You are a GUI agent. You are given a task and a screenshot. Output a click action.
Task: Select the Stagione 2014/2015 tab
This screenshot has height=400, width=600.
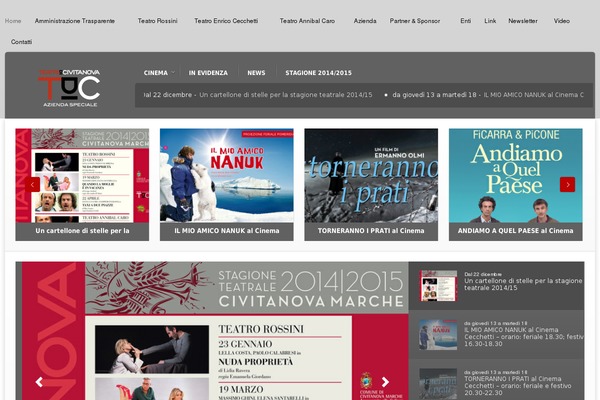(x=318, y=73)
